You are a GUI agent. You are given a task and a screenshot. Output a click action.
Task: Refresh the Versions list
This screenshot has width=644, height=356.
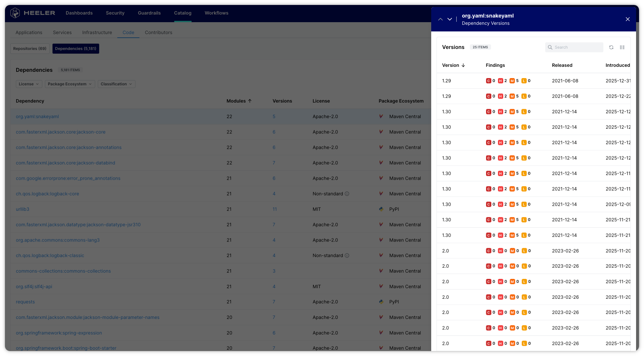coord(611,47)
